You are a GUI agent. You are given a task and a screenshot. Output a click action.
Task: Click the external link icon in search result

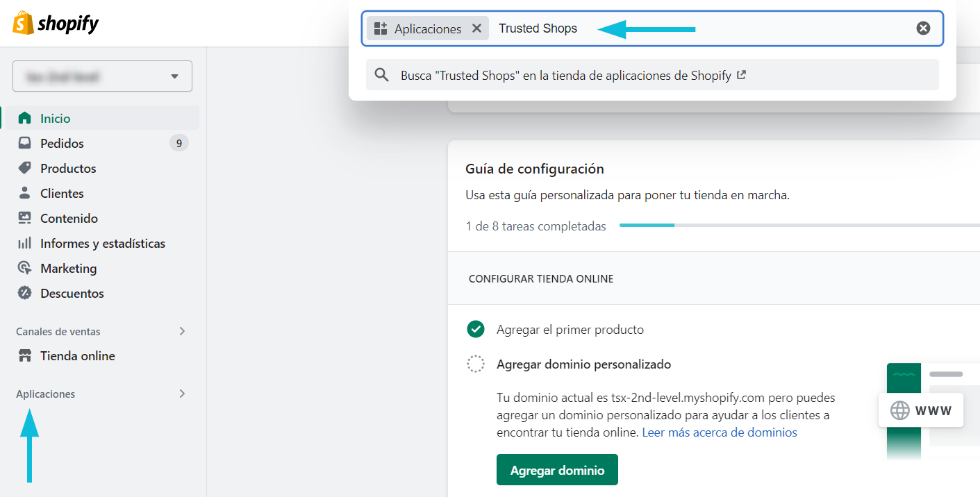741,75
